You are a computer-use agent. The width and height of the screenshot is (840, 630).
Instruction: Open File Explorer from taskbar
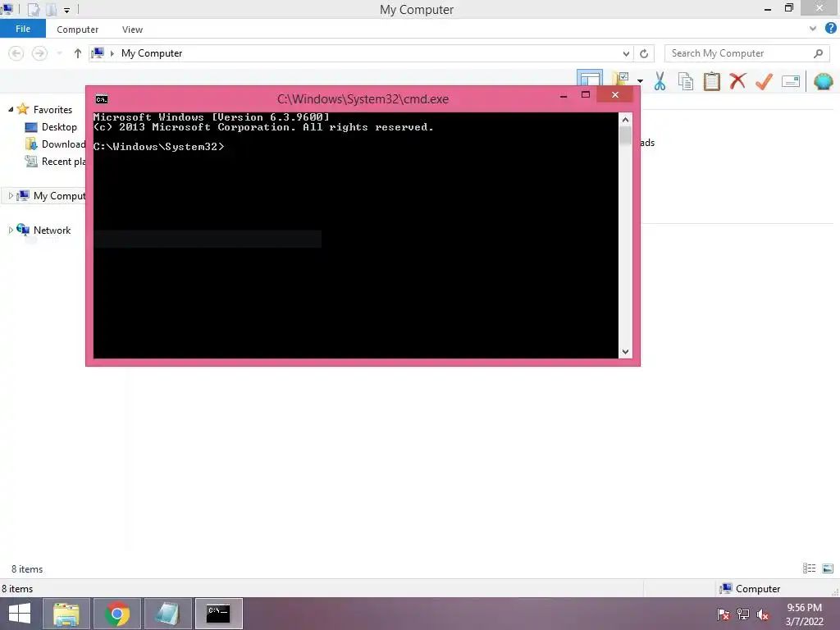(66, 614)
